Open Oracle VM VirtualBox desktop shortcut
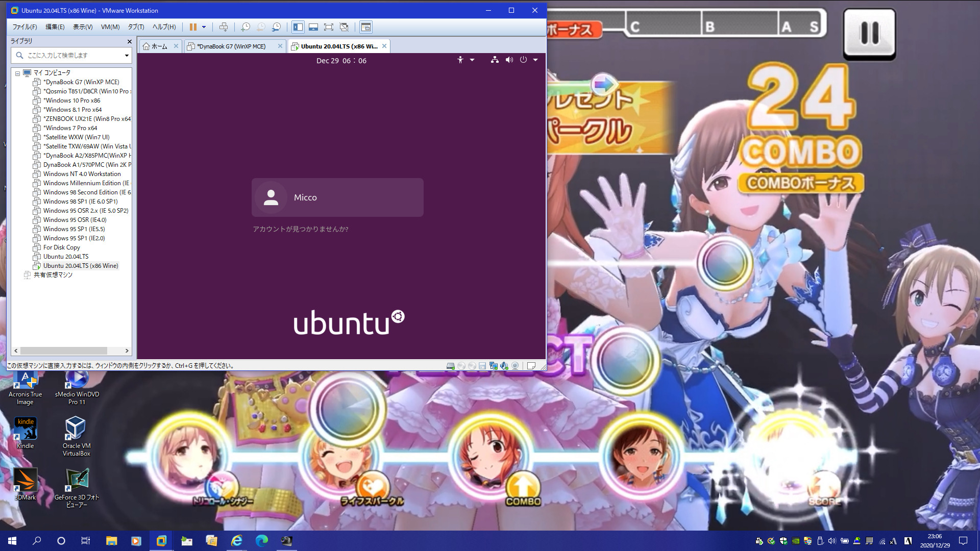The width and height of the screenshot is (980, 551). tap(76, 436)
